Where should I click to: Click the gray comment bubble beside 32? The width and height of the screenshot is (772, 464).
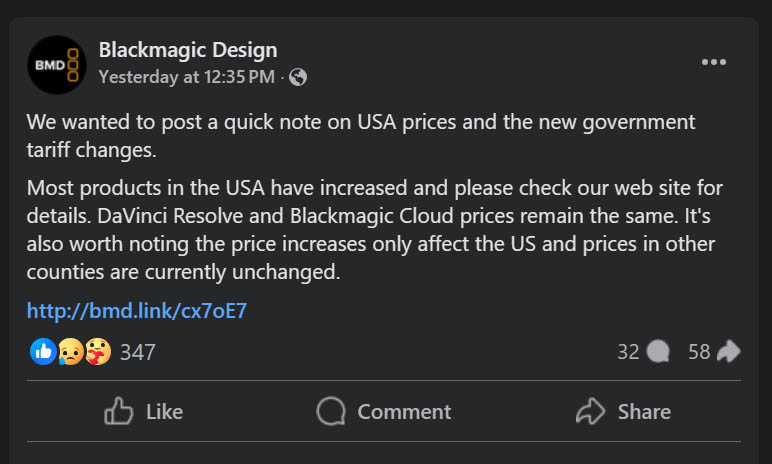(x=658, y=352)
